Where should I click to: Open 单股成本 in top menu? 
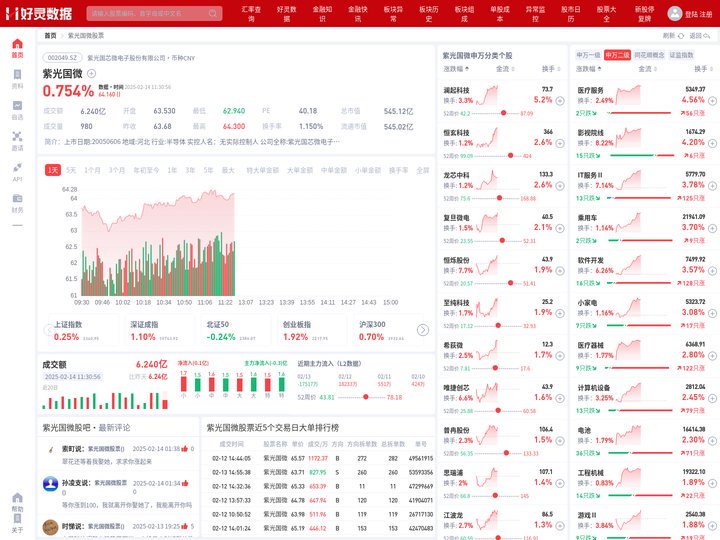[500, 13]
